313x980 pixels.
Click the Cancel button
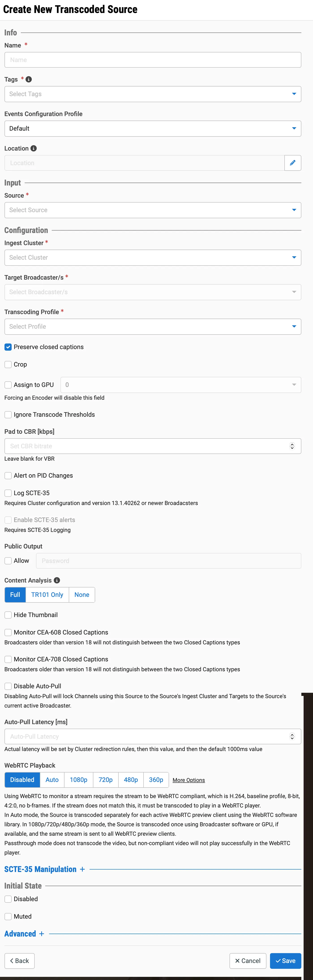coord(248,961)
